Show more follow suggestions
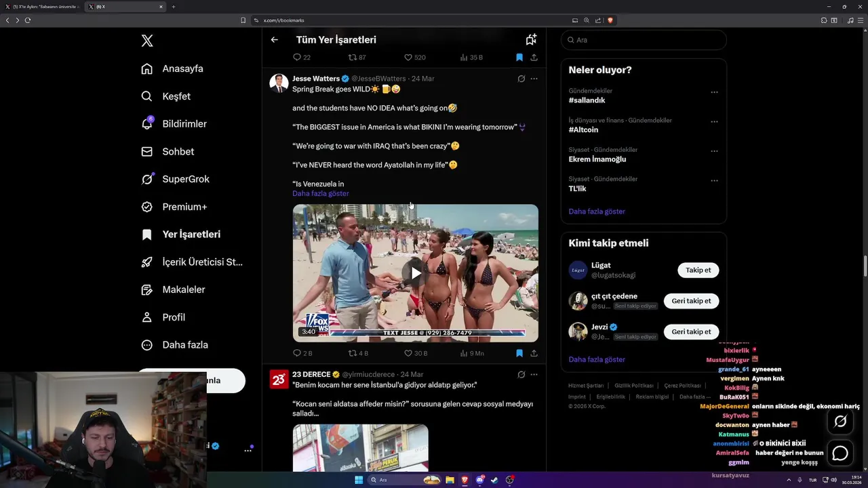The width and height of the screenshot is (868, 488). pyautogui.click(x=597, y=359)
